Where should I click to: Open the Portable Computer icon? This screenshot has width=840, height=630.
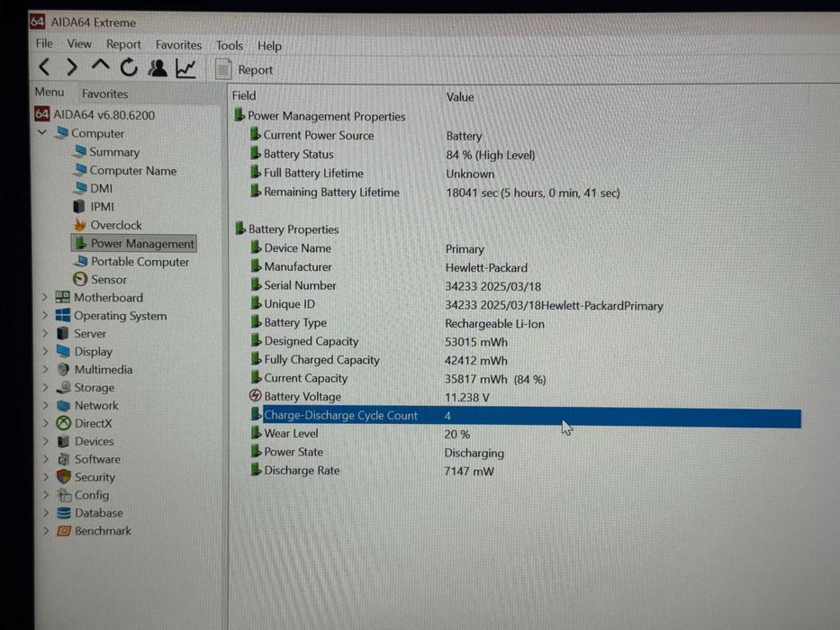pyautogui.click(x=80, y=261)
